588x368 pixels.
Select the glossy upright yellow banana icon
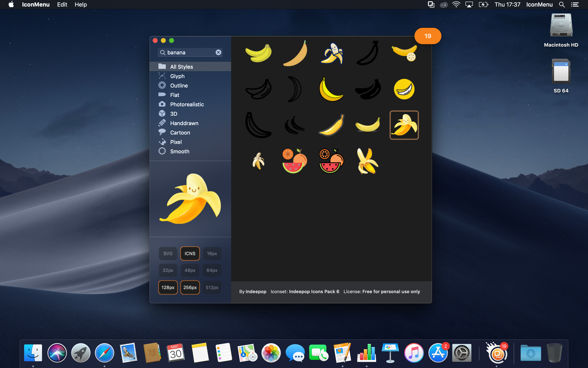coord(331,125)
